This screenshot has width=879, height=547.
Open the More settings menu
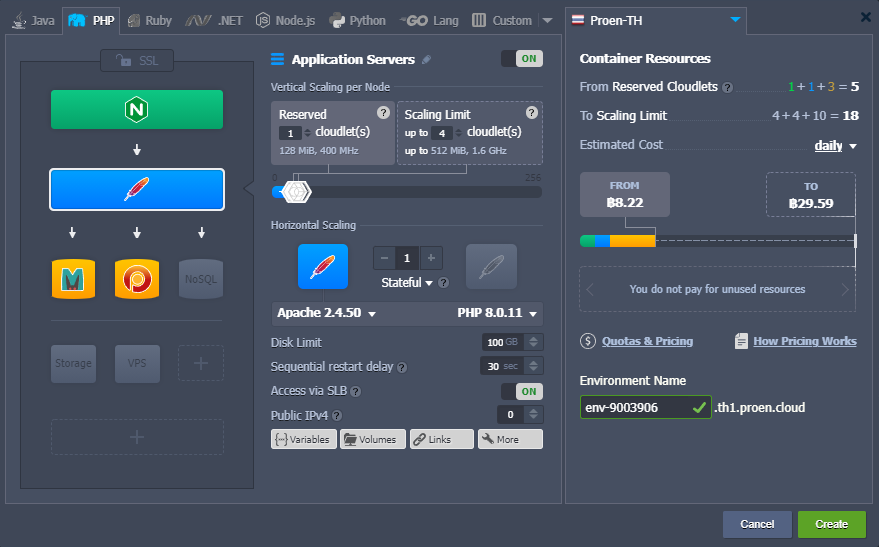tap(510, 439)
